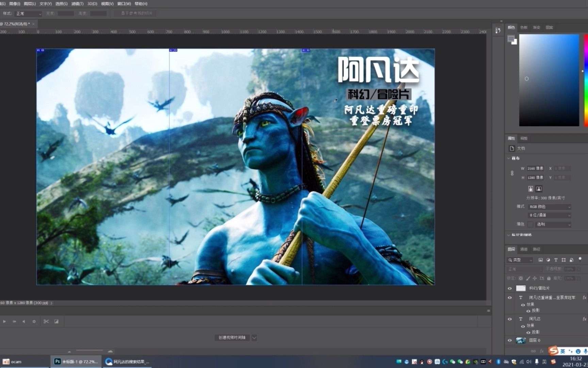Pick a color in the color field
The height and width of the screenshot is (368, 588).
[549, 80]
